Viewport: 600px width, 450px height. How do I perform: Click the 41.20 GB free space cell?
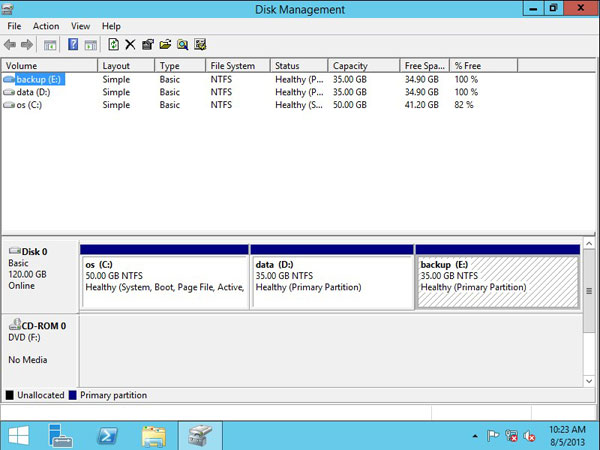click(422, 105)
